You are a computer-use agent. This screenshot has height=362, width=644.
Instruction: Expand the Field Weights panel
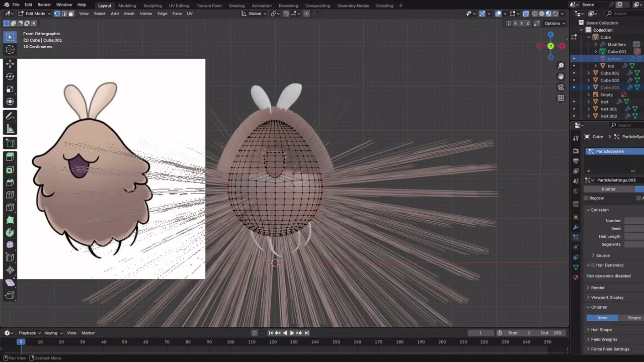pyautogui.click(x=604, y=339)
